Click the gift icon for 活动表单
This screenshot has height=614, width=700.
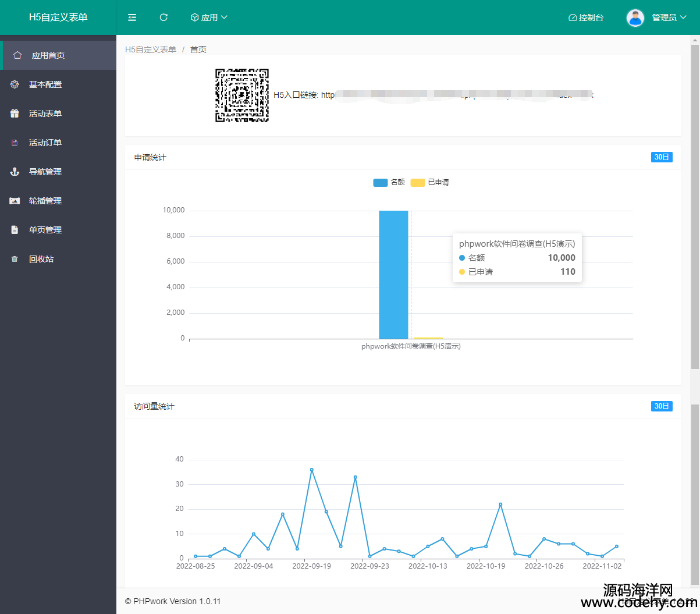tap(15, 113)
